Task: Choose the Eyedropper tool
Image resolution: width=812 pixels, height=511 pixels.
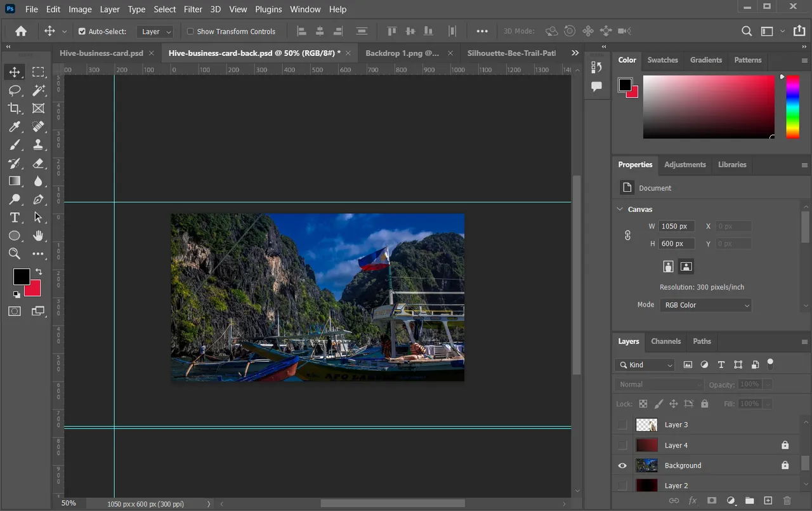Action: tap(15, 126)
